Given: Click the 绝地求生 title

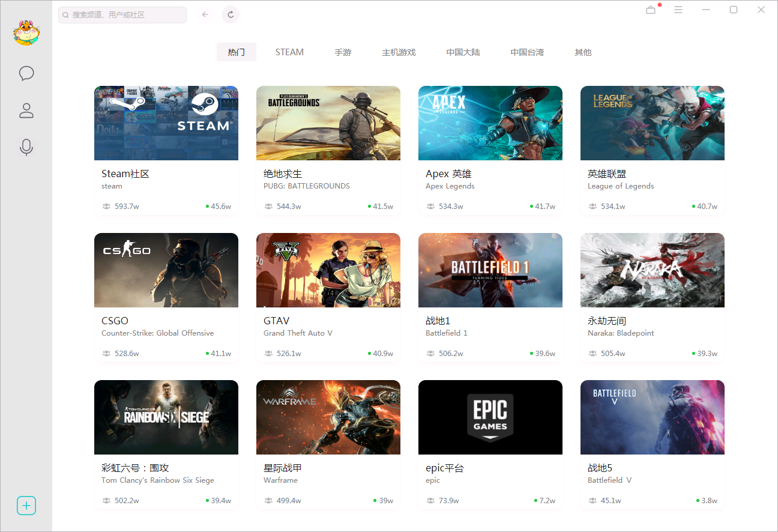Looking at the screenshot, I should pyautogui.click(x=283, y=174).
